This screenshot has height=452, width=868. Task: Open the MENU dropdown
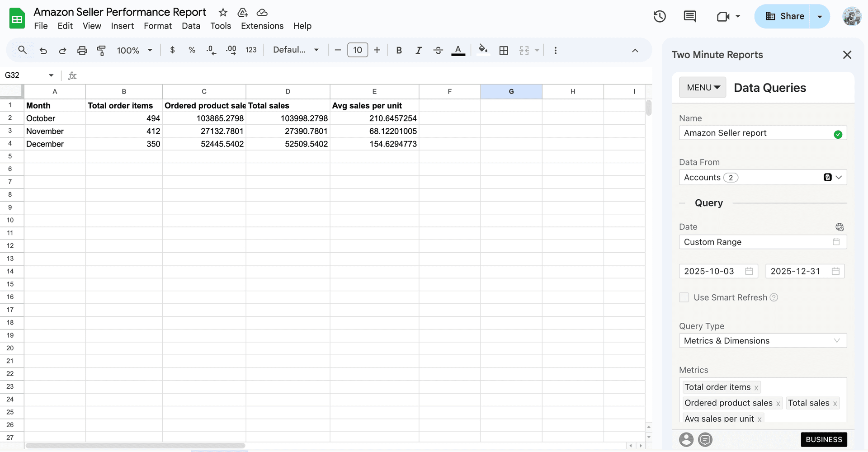click(702, 87)
